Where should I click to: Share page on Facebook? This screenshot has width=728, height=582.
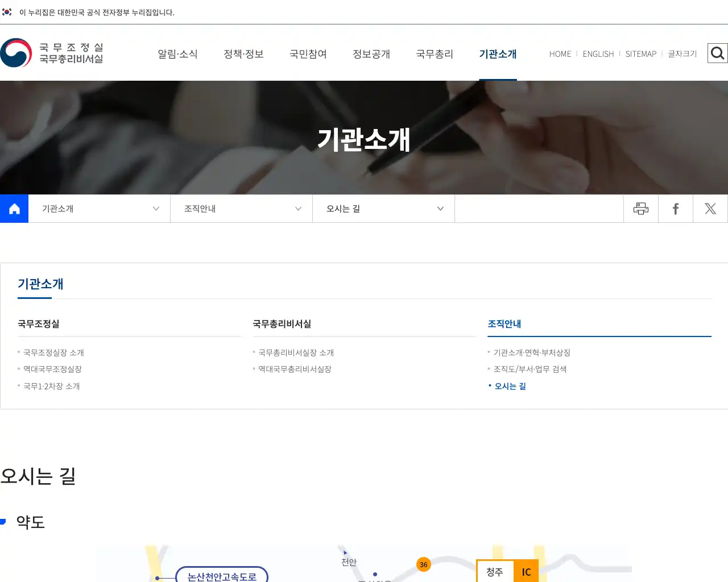(676, 209)
